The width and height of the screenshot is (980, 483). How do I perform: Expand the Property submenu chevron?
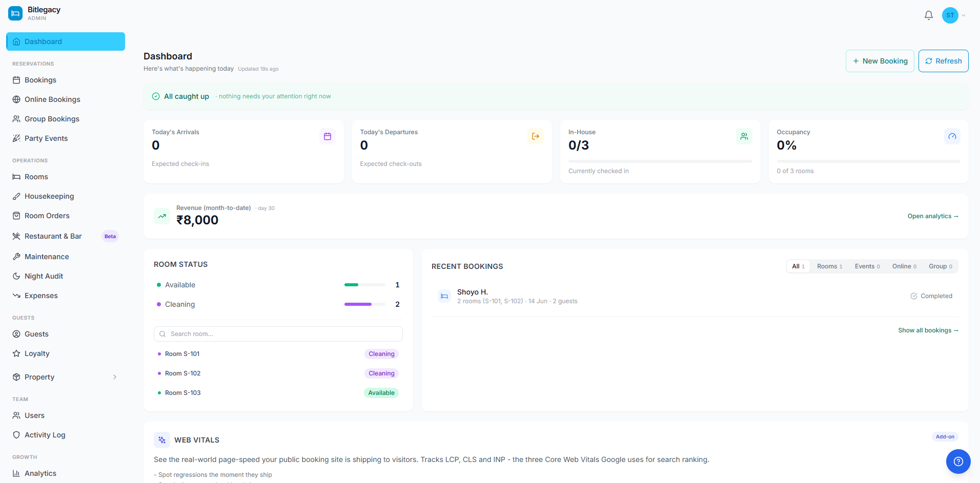click(x=115, y=377)
